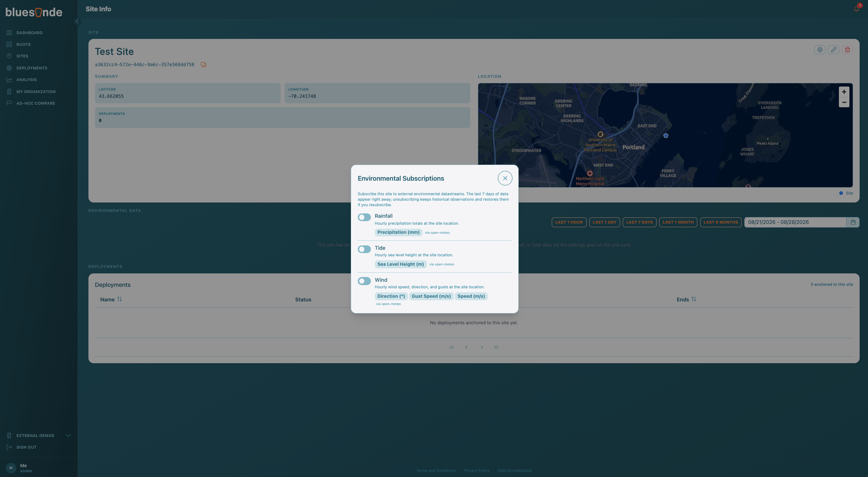Select Last 1 Day range
Image resolution: width=868 pixels, height=477 pixels.
(604, 222)
